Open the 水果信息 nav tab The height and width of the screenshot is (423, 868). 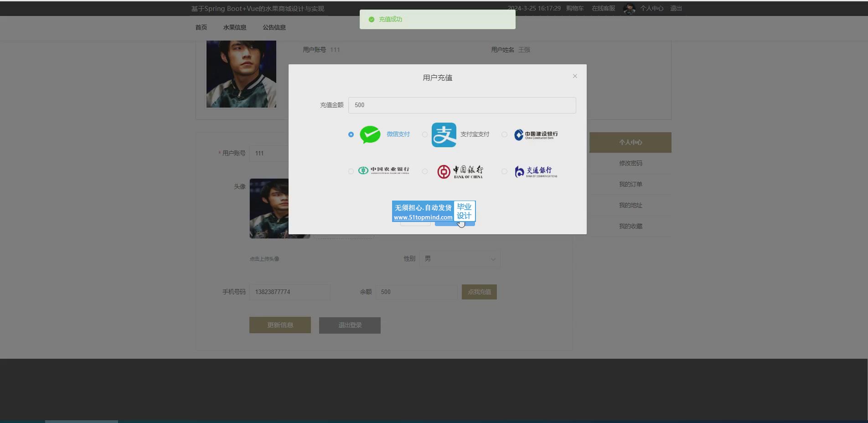tap(235, 27)
